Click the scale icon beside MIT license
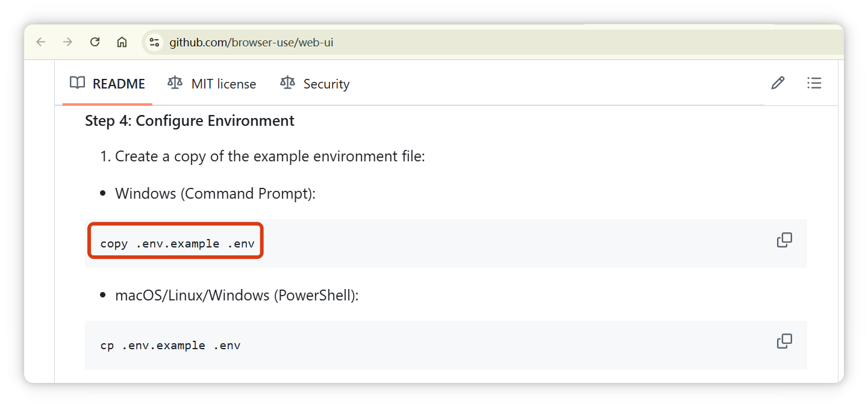Image resolution: width=868 pixels, height=407 pixels. click(x=175, y=83)
